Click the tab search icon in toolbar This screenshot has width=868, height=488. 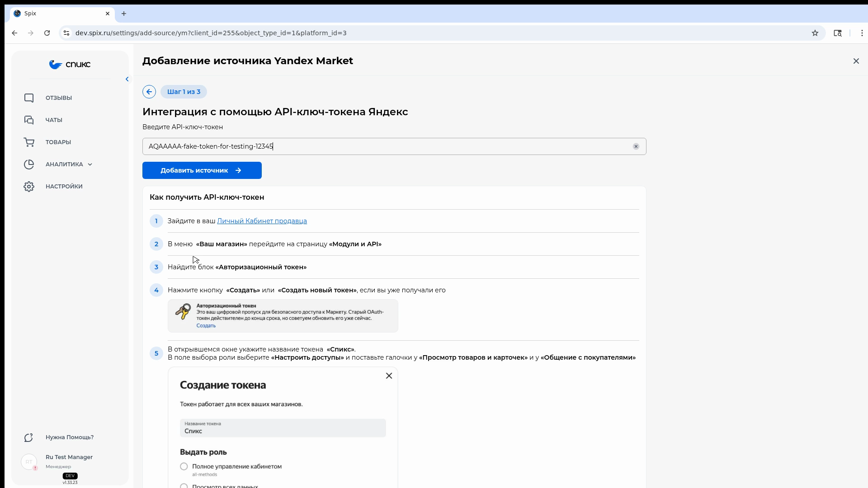(x=838, y=33)
